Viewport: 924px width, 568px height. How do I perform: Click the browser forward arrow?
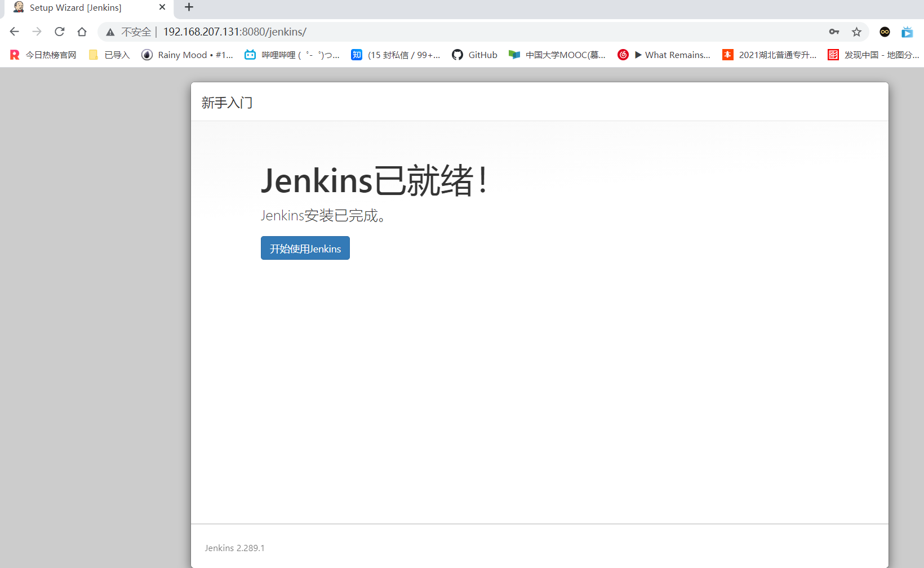(37, 32)
